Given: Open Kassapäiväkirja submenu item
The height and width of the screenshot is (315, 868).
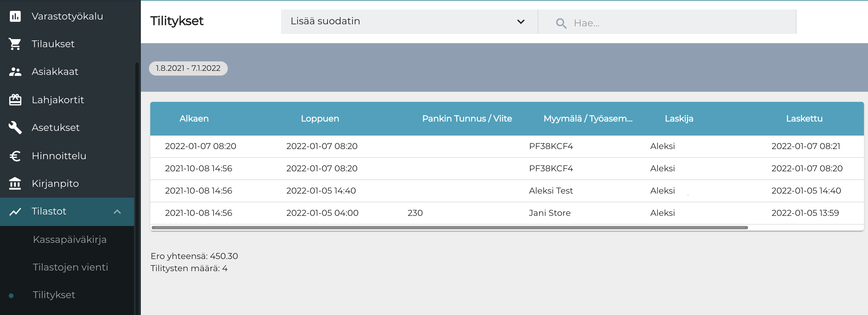Looking at the screenshot, I should point(70,239).
